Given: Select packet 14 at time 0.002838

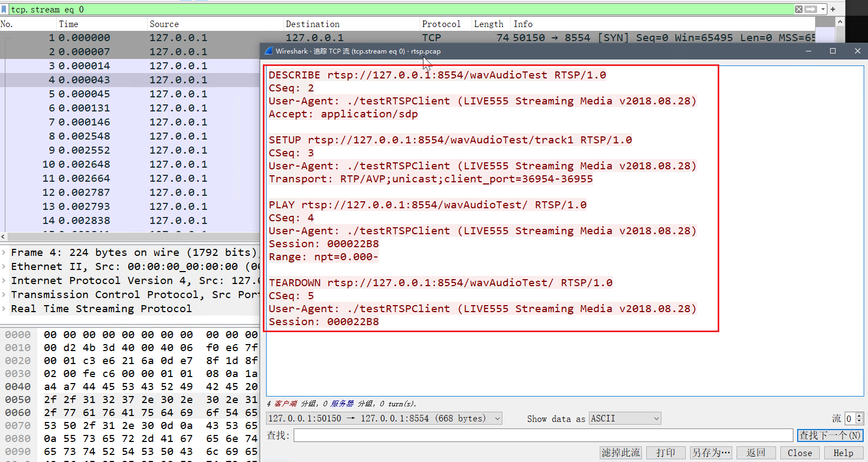Looking at the screenshot, I should point(130,220).
